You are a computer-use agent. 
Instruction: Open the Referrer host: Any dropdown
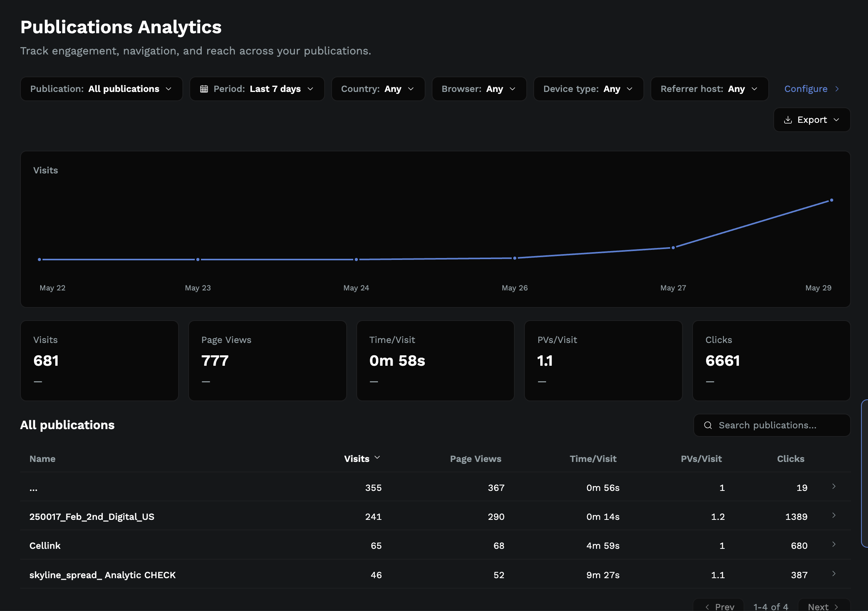[x=710, y=89]
